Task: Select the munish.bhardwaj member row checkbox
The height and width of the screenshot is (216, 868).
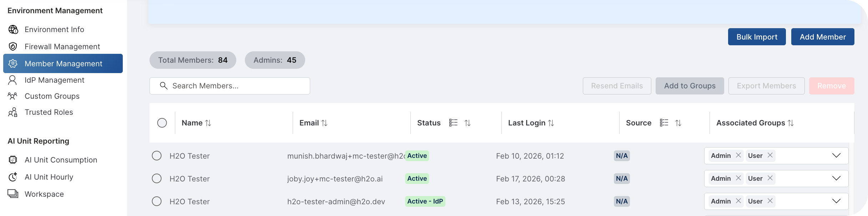Action: [157, 156]
